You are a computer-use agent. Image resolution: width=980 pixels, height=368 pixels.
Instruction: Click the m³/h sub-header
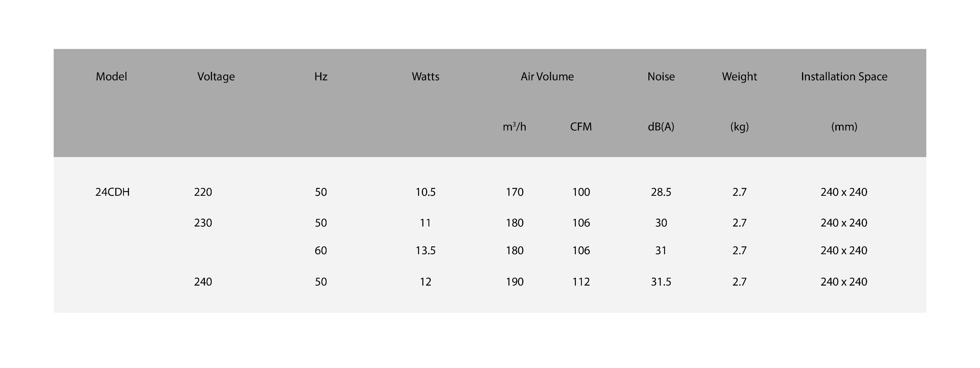click(x=514, y=127)
